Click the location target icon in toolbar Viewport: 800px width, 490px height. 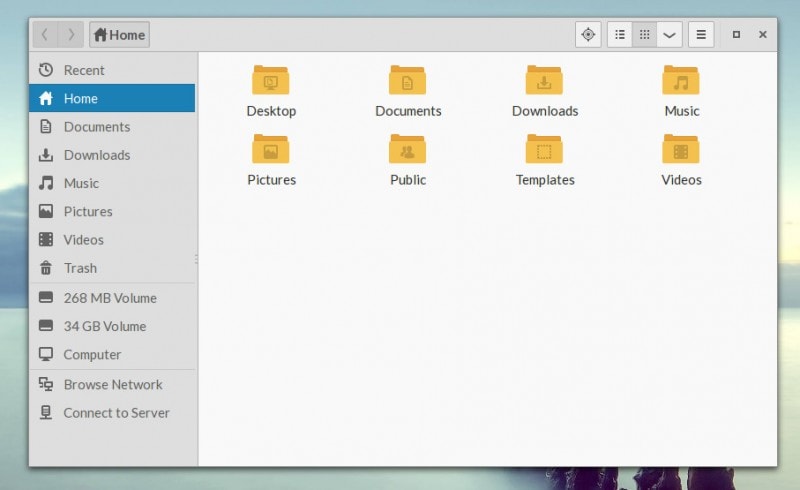[588, 35]
